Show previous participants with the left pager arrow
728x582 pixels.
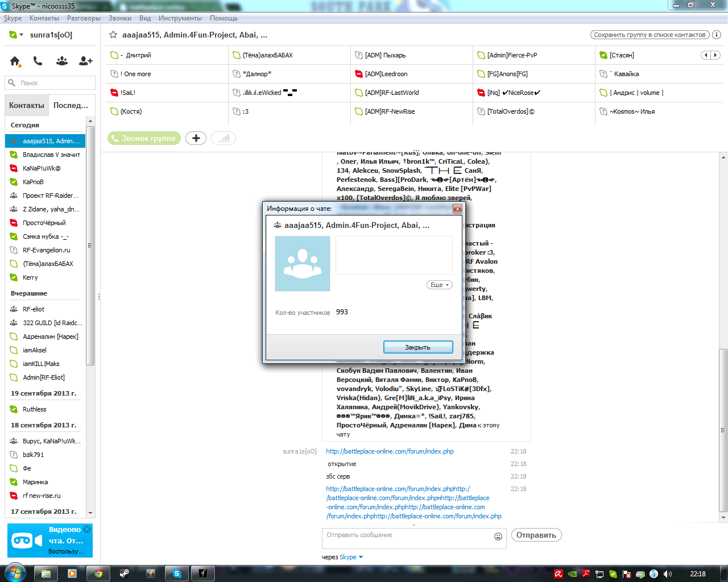pyautogui.click(x=706, y=55)
